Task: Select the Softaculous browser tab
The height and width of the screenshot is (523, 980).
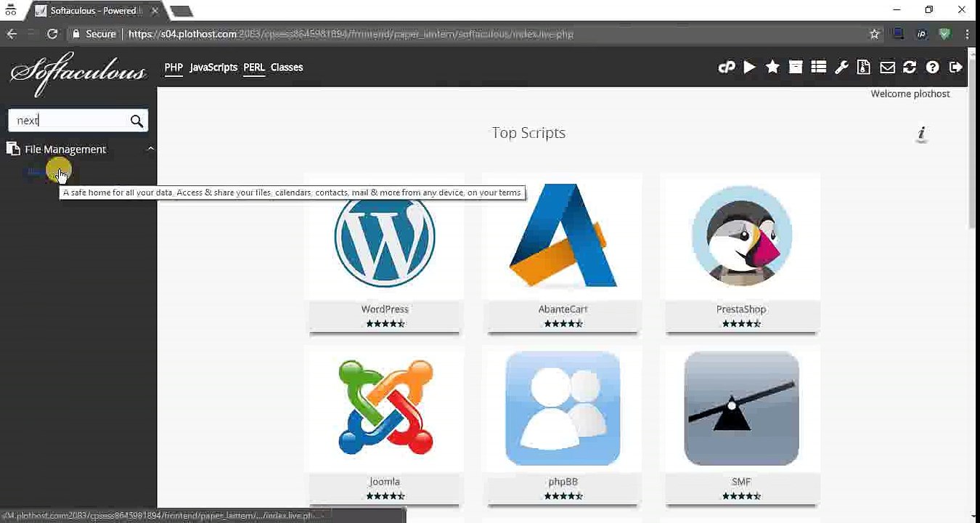Action: point(93,10)
